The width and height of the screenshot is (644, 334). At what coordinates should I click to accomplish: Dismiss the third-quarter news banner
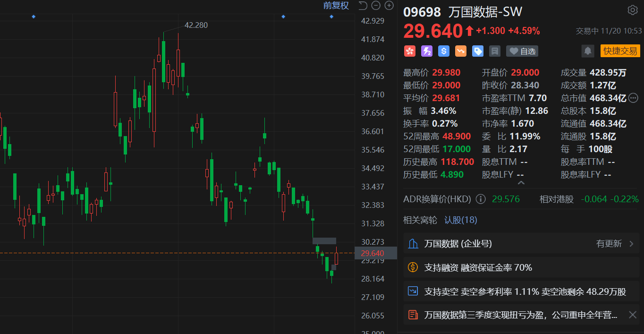click(633, 315)
